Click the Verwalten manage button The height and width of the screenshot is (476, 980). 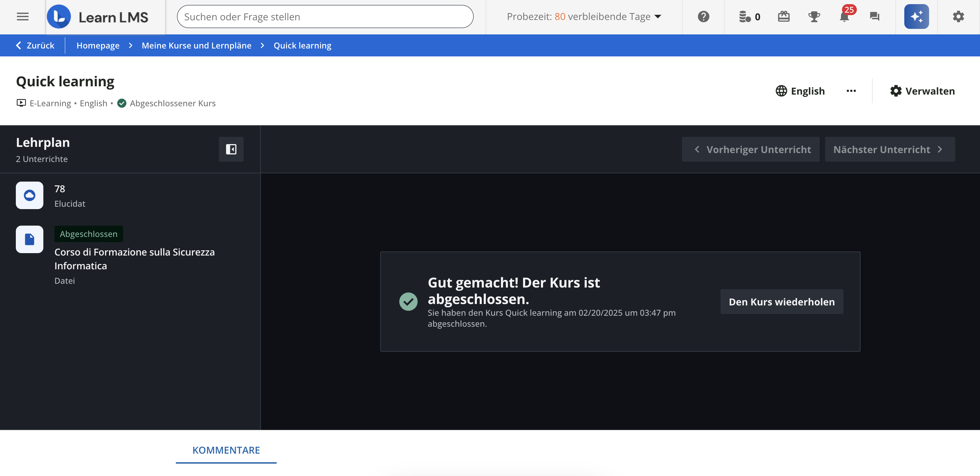(922, 91)
